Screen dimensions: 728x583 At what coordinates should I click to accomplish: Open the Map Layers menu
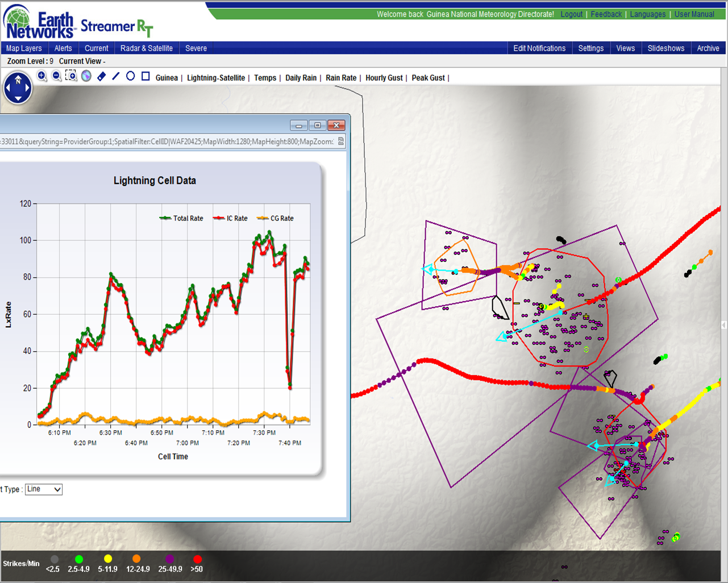(x=24, y=48)
